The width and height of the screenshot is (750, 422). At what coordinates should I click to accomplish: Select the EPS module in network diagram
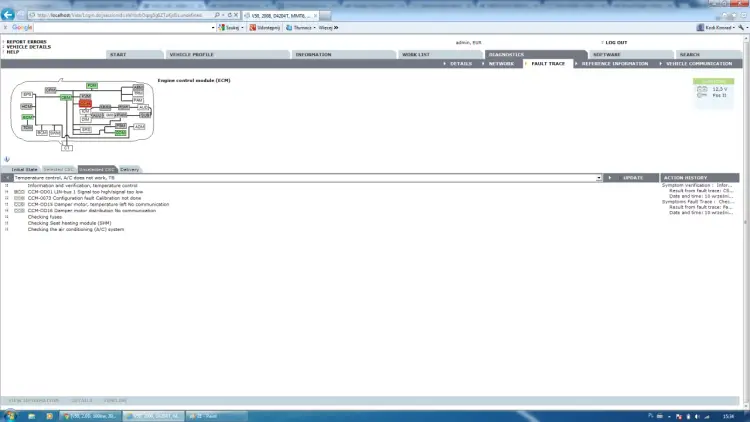click(x=27, y=94)
